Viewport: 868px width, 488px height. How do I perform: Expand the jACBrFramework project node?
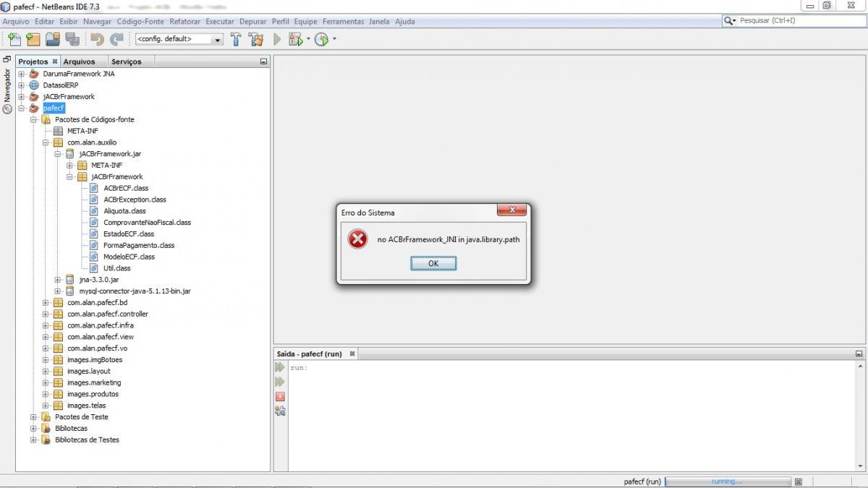[22, 97]
